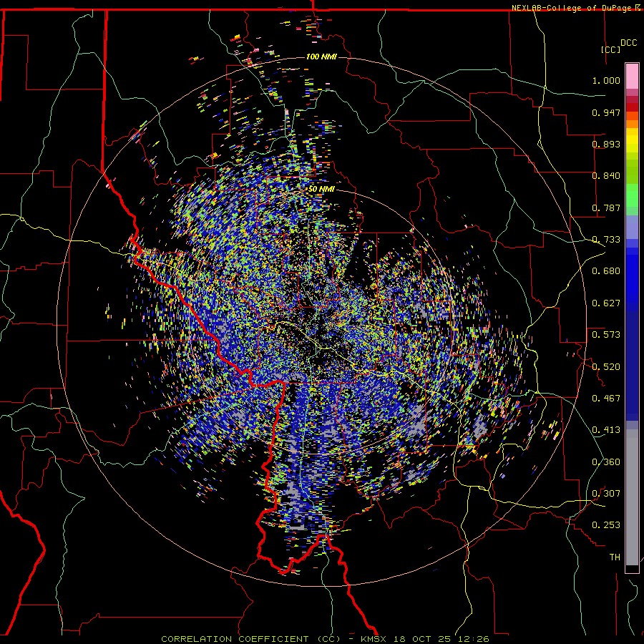Pick the pink top segment of color bar

[632, 77]
